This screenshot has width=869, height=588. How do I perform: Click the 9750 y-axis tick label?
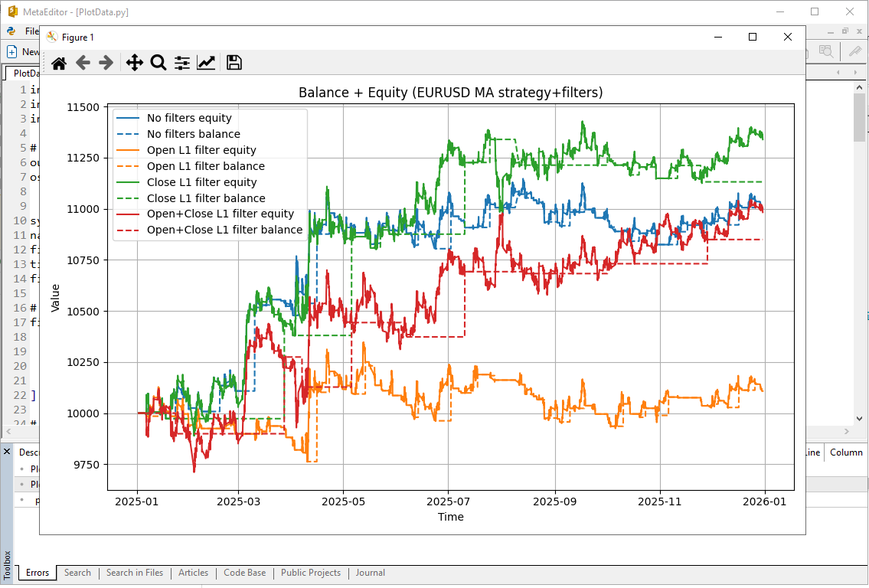[87, 465]
